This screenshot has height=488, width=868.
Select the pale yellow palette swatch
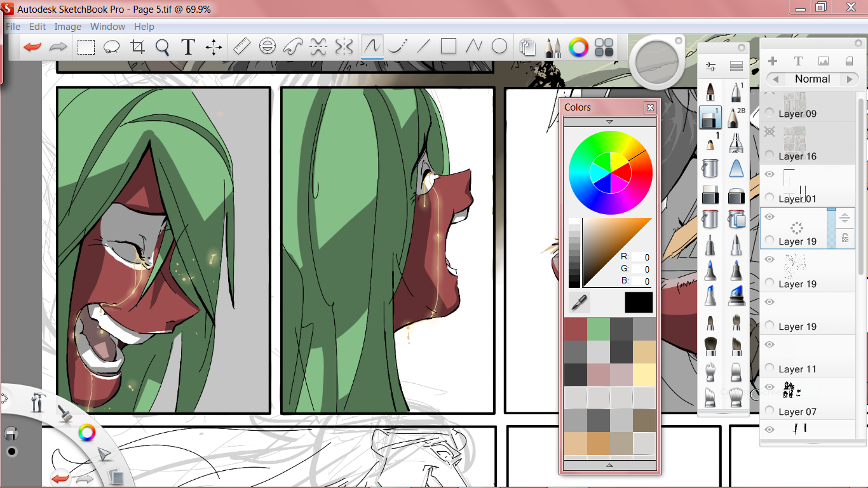point(644,374)
